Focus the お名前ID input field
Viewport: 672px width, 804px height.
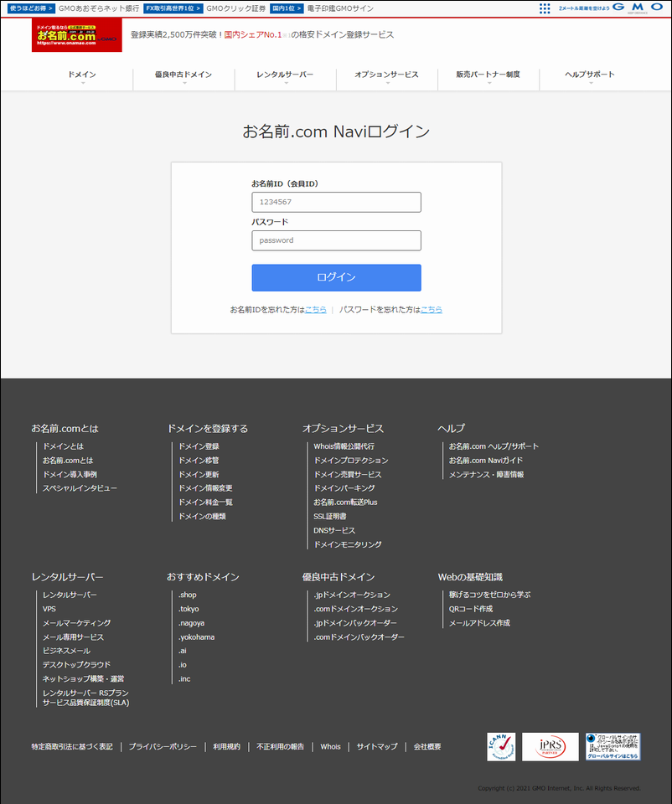click(336, 202)
